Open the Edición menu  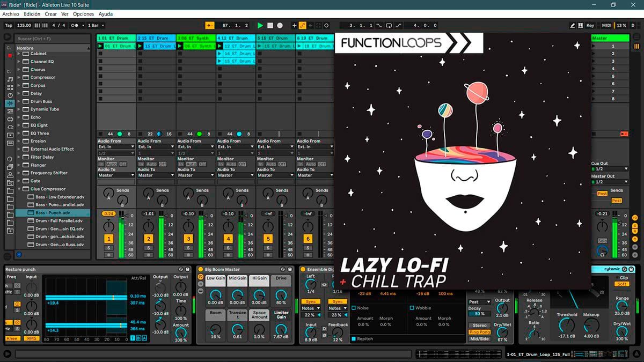pos(32,14)
